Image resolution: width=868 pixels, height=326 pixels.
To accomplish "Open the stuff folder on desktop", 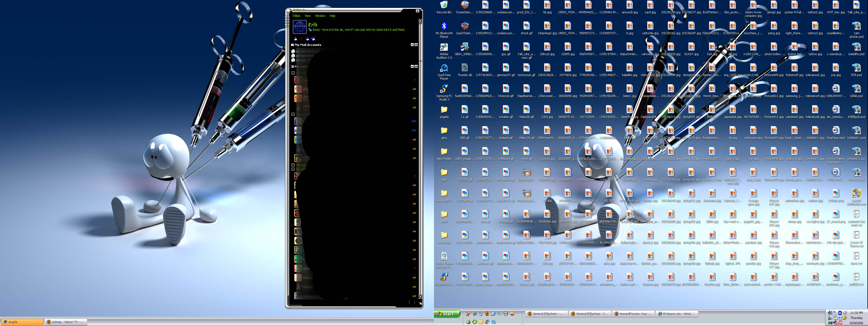I will tap(444, 217).
